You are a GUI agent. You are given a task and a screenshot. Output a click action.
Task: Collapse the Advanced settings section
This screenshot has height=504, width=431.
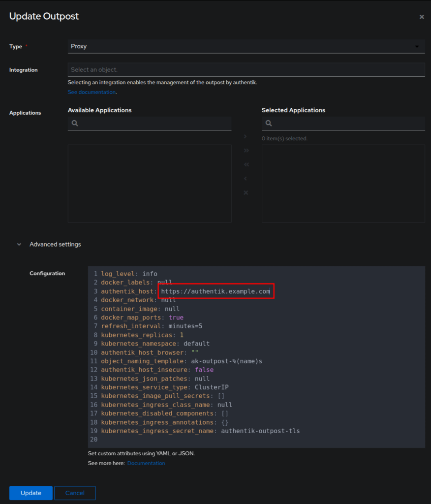pyautogui.click(x=19, y=244)
